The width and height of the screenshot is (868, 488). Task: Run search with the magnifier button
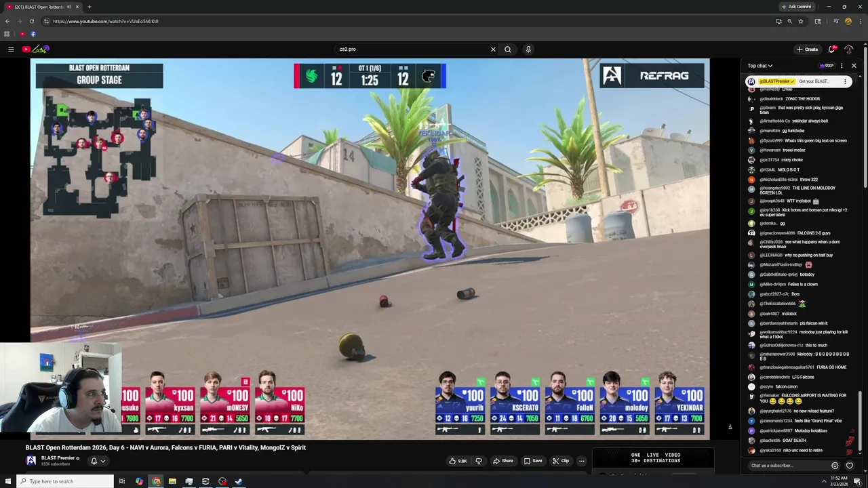pyautogui.click(x=507, y=49)
